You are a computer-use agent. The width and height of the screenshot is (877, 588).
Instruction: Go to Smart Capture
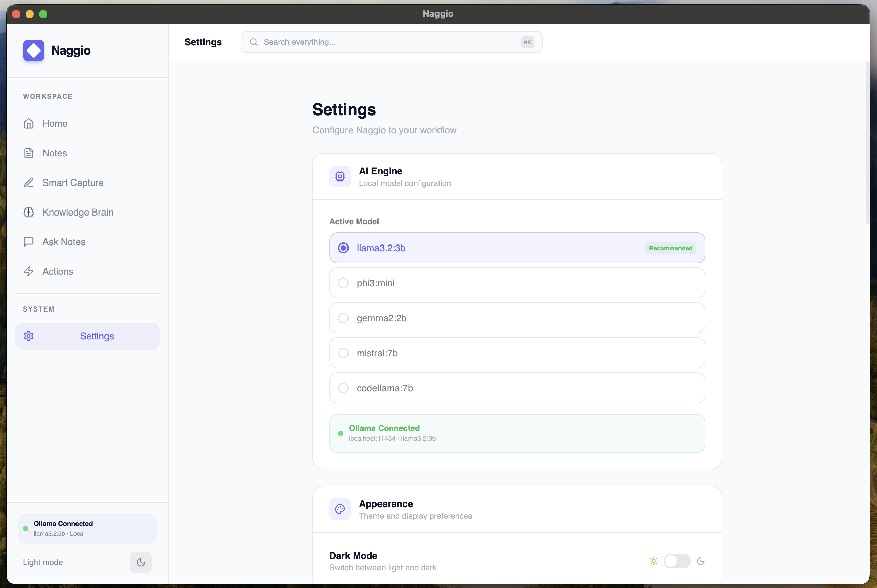(x=87, y=183)
